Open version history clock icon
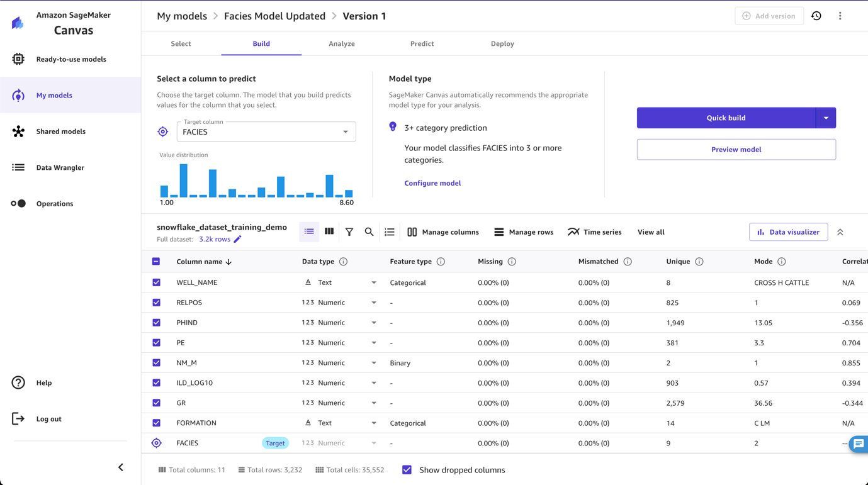This screenshot has width=868, height=485. (x=816, y=16)
